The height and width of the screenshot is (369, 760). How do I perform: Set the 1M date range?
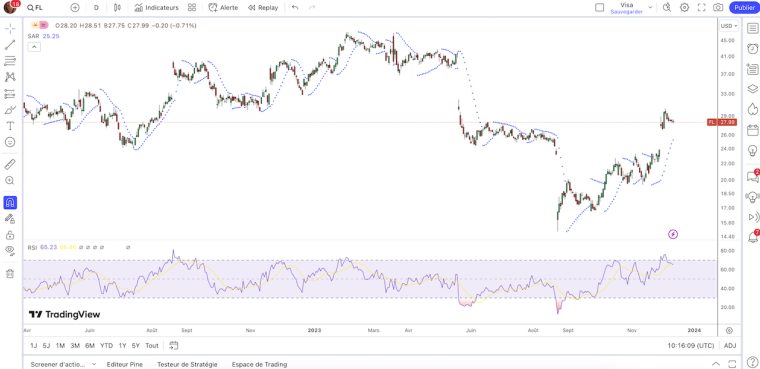pos(60,346)
